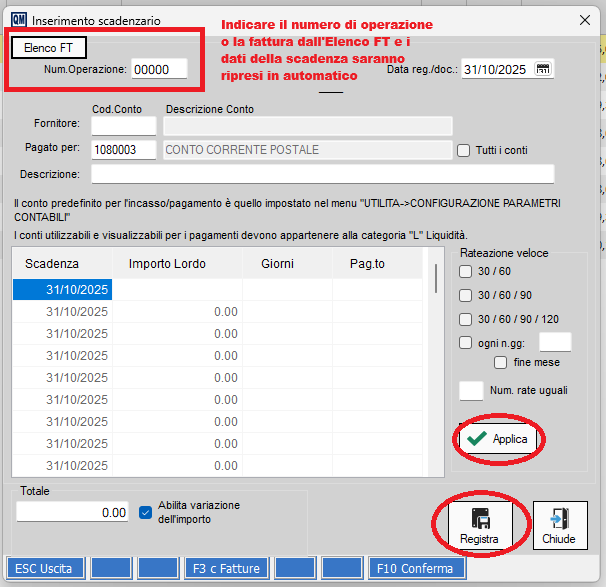
Task: Click the Descrizione text field
Action: [x=322, y=174]
